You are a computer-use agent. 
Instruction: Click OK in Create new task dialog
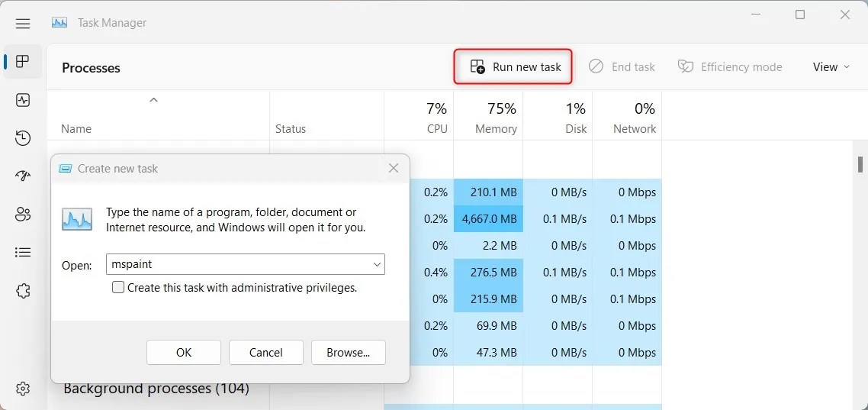pos(184,353)
